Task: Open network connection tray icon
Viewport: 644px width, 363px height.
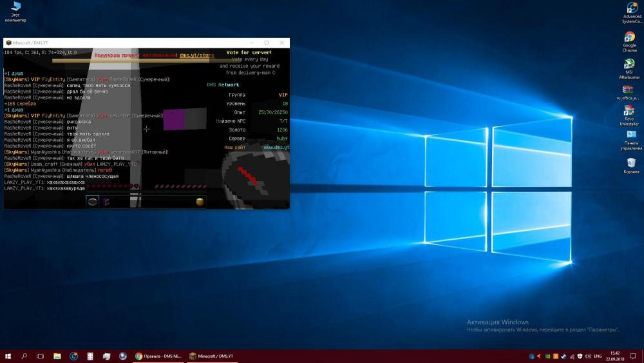Action: coord(572,357)
